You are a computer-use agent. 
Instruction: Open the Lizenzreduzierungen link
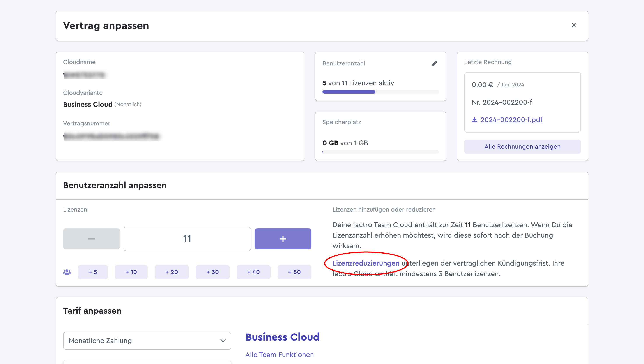click(366, 263)
